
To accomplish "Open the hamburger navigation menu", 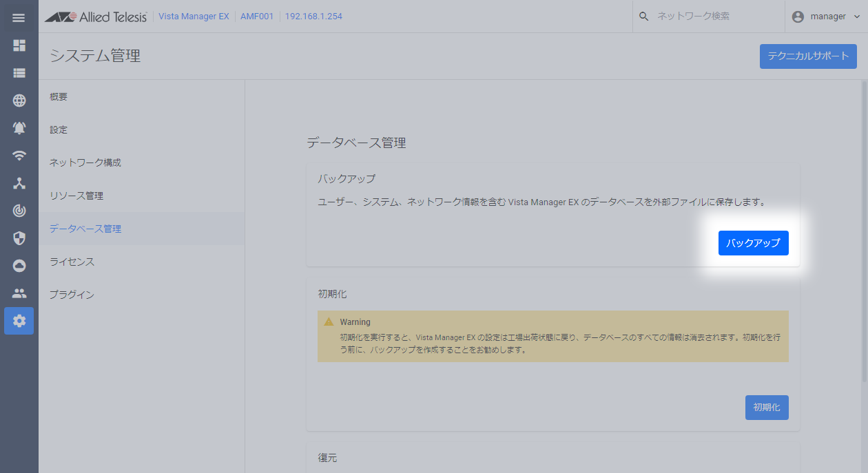I will click(x=19, y=17).
